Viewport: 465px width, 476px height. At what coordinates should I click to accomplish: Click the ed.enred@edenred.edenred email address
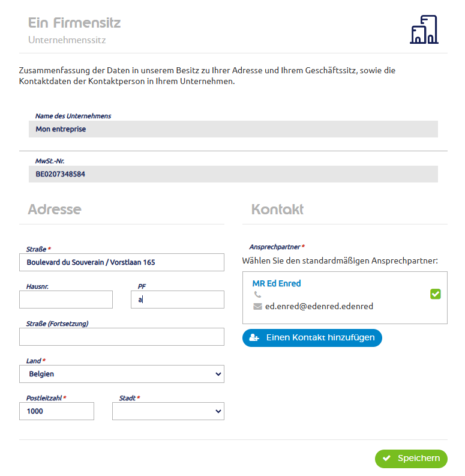[x=319, y=306]
